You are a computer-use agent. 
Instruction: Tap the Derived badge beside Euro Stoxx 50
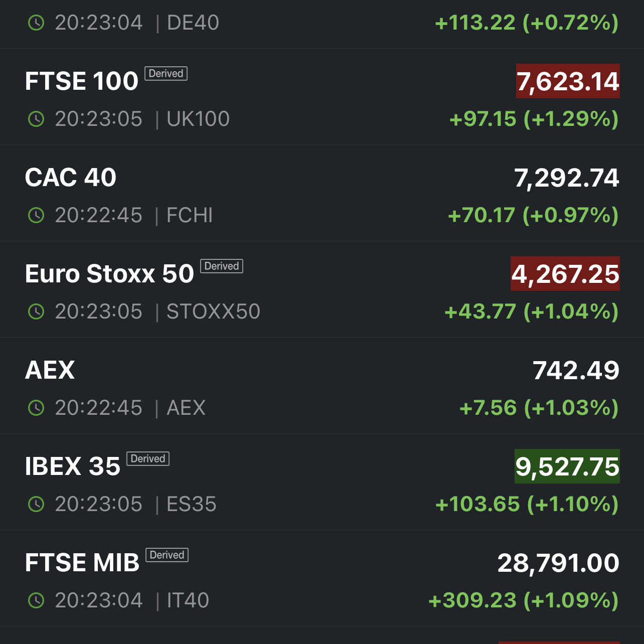[222, 266]
